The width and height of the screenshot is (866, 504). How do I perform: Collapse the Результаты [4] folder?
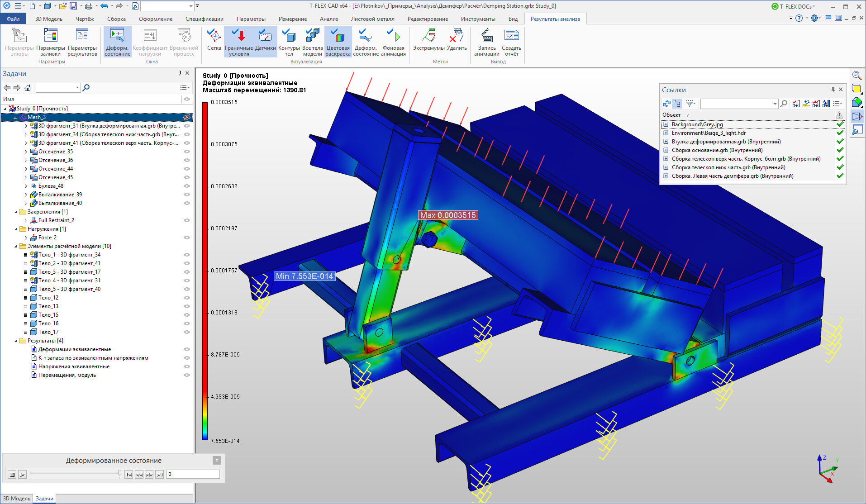point(16,341)
